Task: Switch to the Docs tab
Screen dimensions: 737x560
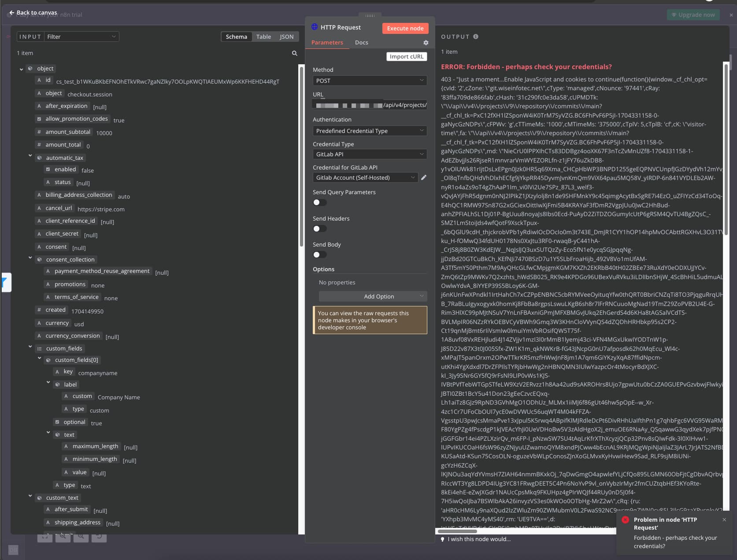Action: click(361, 42)
